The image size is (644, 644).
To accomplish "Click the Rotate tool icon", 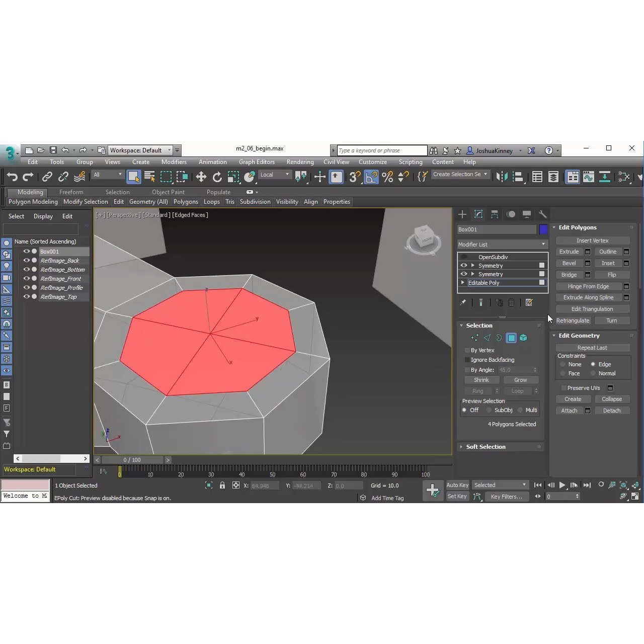I will pos(217,177).
